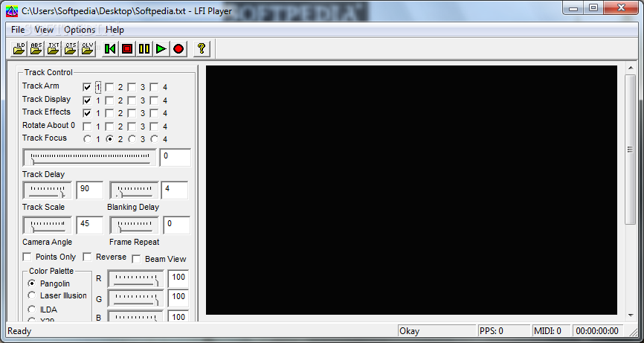The image size is (644, 343).
Task: Set Track Focus to 4
Action: [x=155, y=139]
